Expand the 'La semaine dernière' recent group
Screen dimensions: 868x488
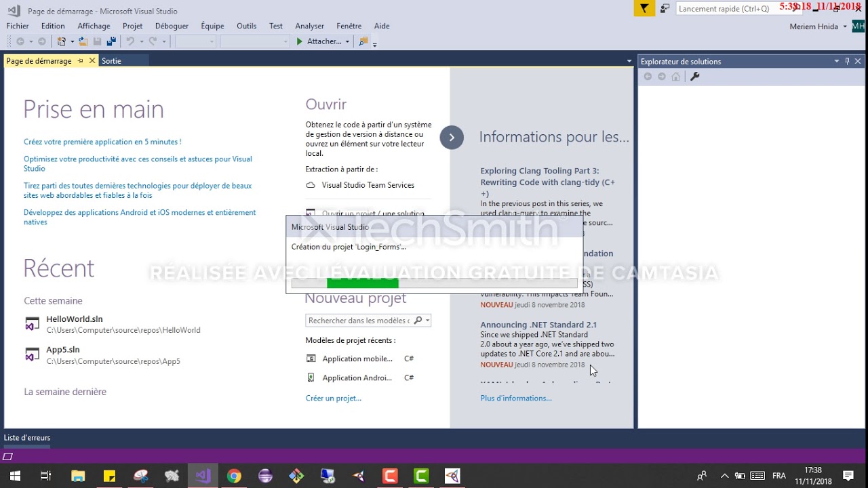coord(65,392)
